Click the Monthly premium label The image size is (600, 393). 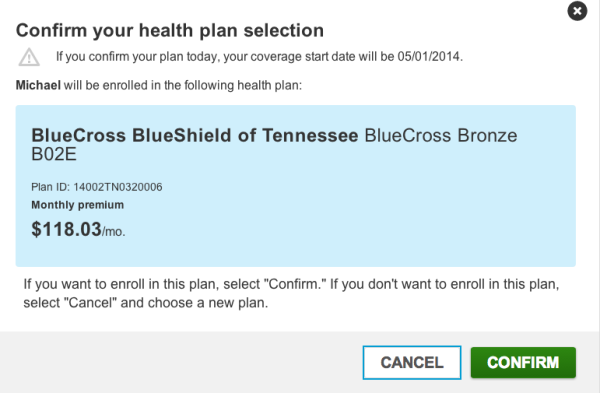tap(78, 205)
